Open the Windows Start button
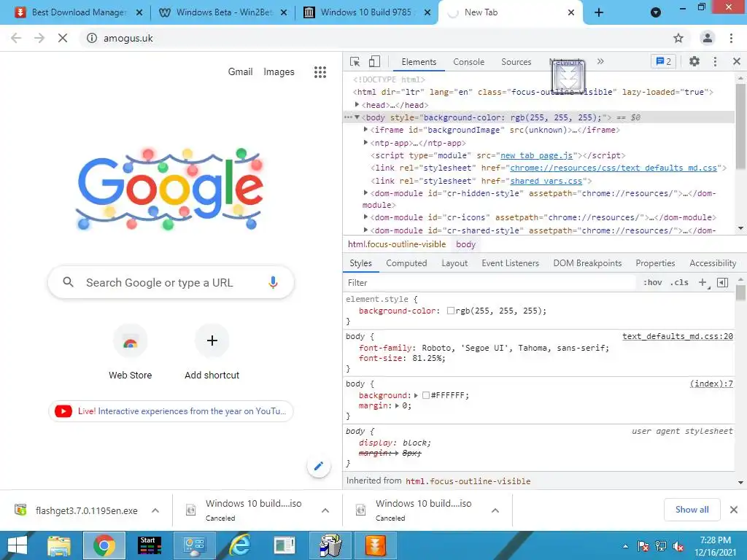The image size is (747, 560). [x=18, y=545]
